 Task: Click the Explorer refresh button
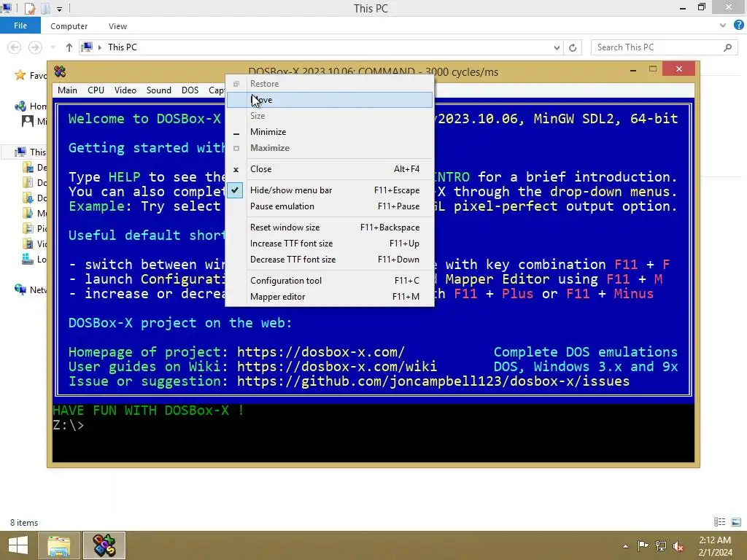click(573, 47)
